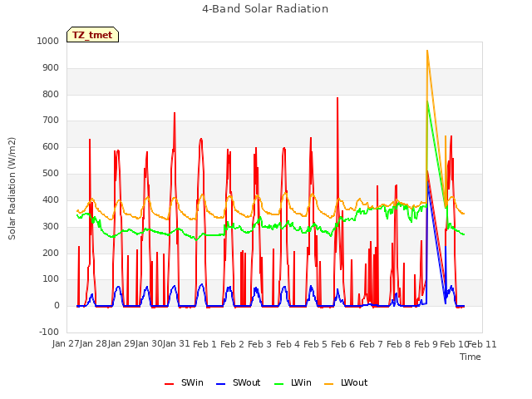Screen dimensions: 532x399
Task: Click the green LWin legend swatch
Action: tap(278, 384)
